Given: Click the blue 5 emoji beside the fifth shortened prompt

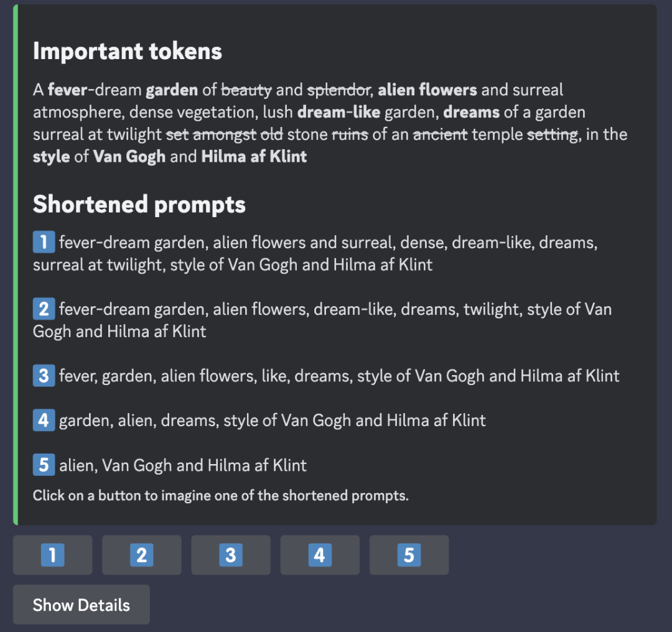Looking at the screenshot, I should point(44,465).
